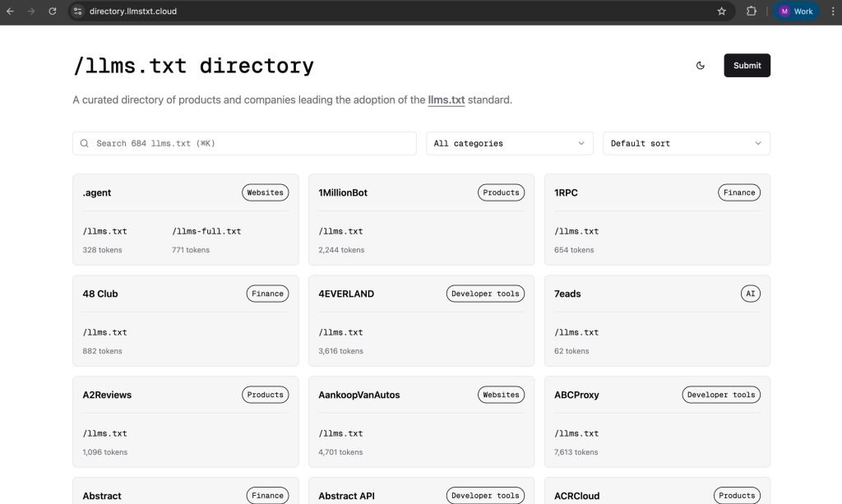Toggle dark mode with the moon icon

[701, 66]
